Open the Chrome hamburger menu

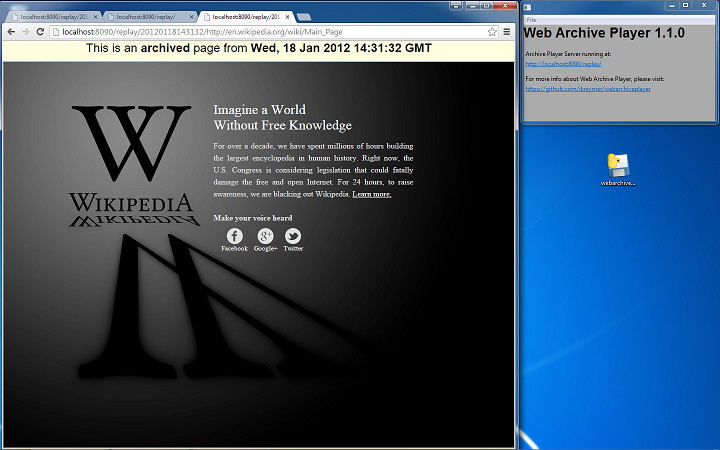click(506, 32)
